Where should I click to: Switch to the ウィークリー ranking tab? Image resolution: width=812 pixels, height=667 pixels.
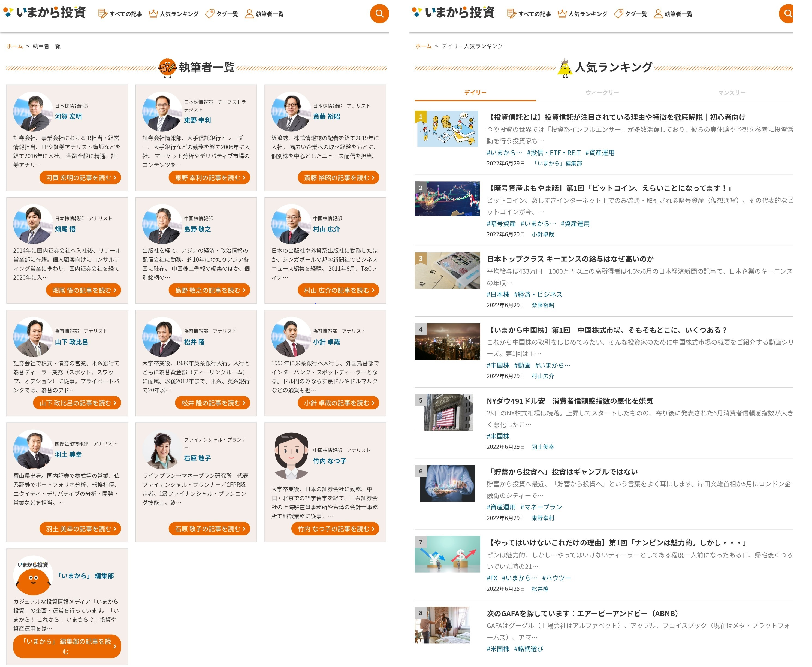coord(602,93)
